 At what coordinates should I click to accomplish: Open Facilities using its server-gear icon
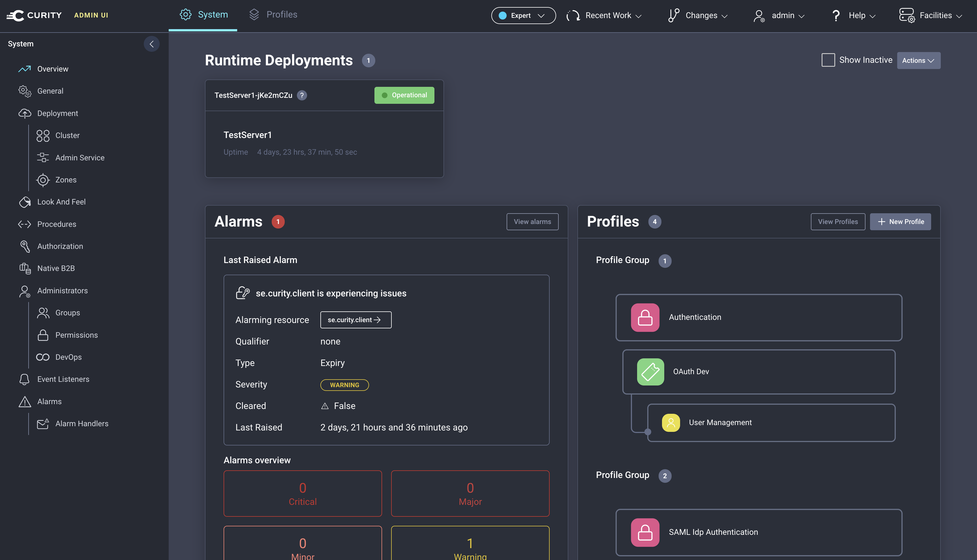coord(907,15)
